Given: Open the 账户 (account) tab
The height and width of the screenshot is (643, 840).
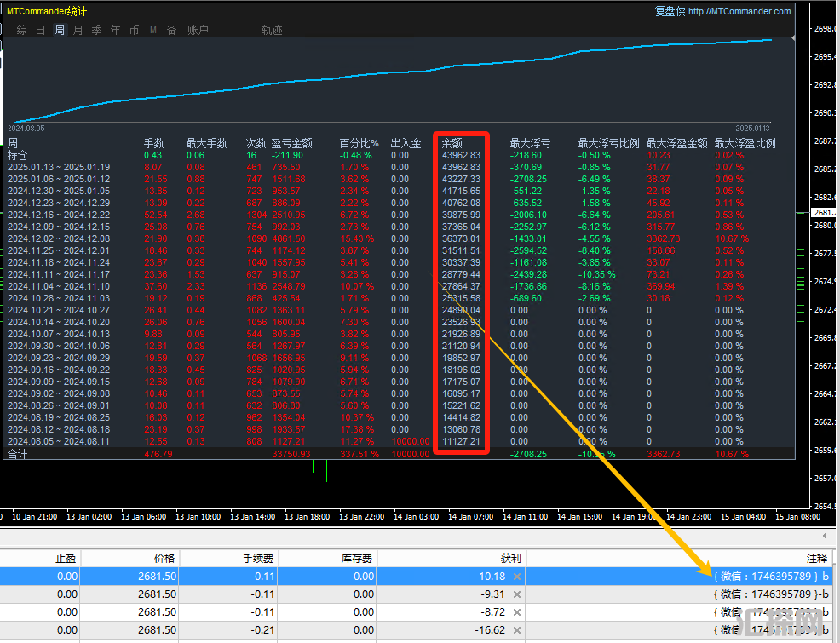Looking at the screenshot, I should click(x=198, y=30).
